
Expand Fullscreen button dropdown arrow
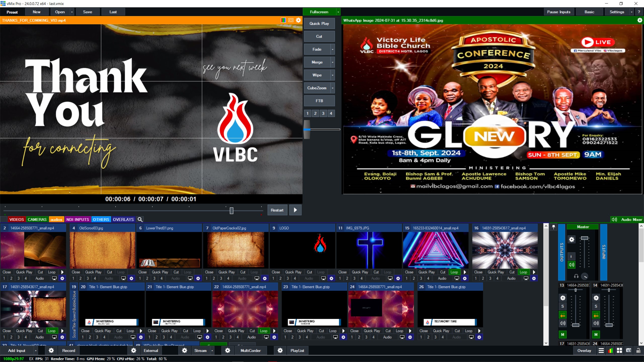point(338,12)
